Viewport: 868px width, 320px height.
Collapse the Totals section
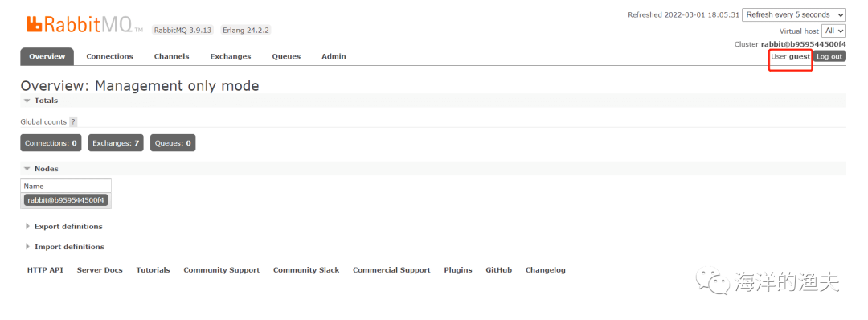point(41,101)
